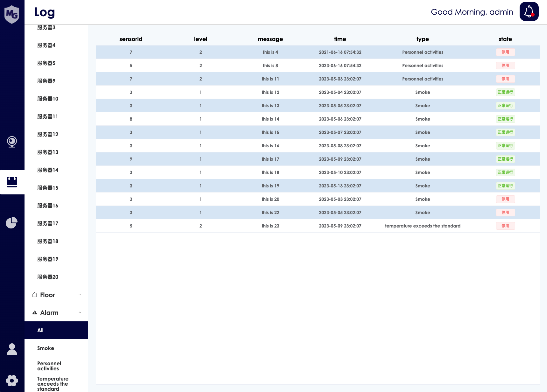Select 服务器5 in the sidebar

[46, 63]
